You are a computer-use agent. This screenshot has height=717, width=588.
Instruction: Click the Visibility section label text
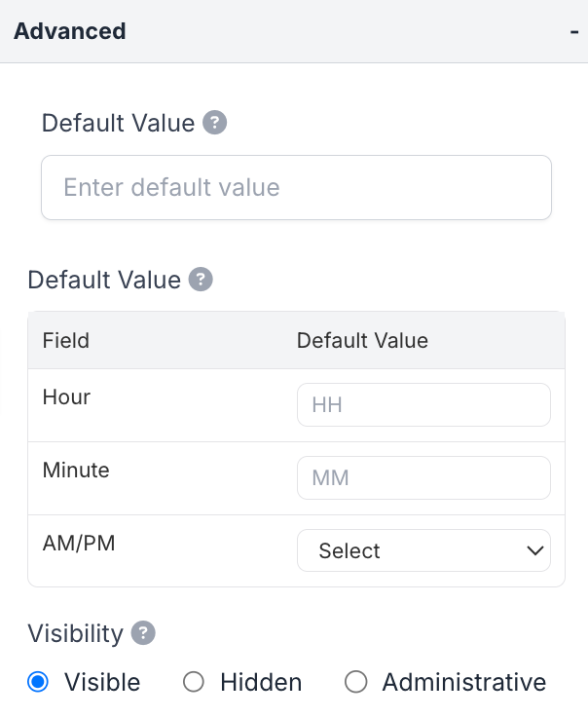point(75,634)
